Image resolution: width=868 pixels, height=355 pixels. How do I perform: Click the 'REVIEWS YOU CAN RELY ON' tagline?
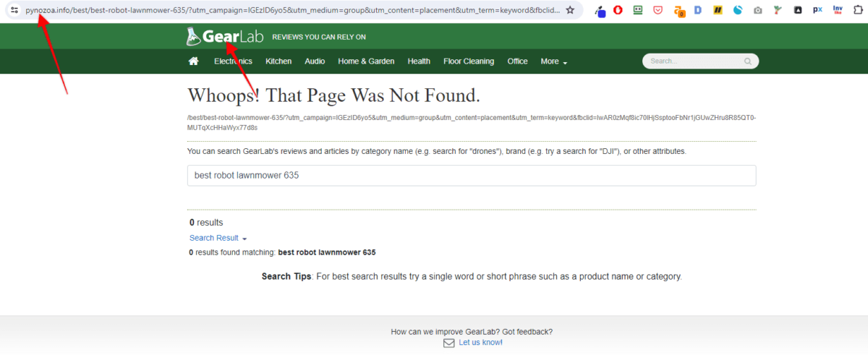click(x=319, y=37)
